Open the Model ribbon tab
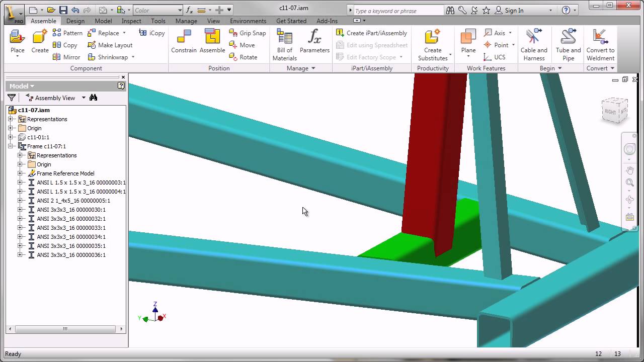This screenshot has width=644, height=362. coord(103,21)
